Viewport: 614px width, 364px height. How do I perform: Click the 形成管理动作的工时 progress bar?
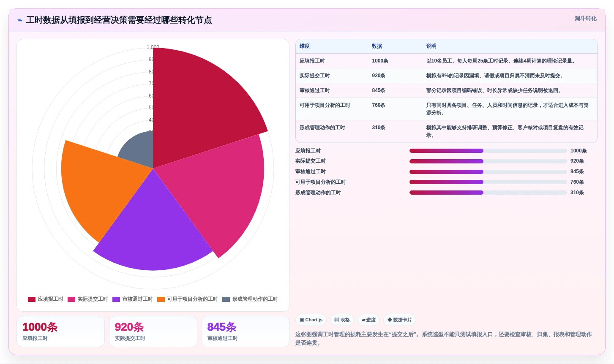pyautogui.click(x=488, y=193)
